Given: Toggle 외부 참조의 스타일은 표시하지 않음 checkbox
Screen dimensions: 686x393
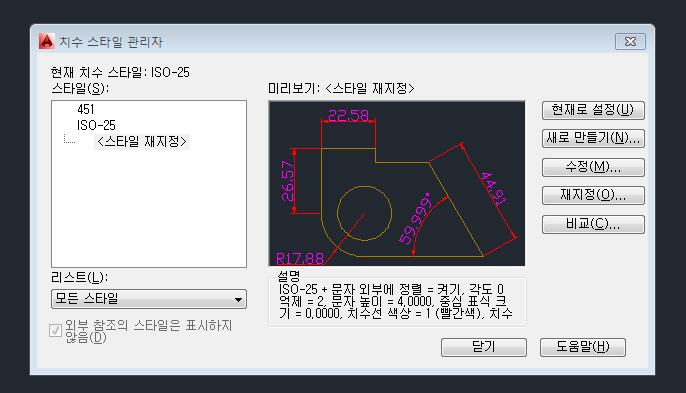Looking at the screenshot, I should [55, 330].
